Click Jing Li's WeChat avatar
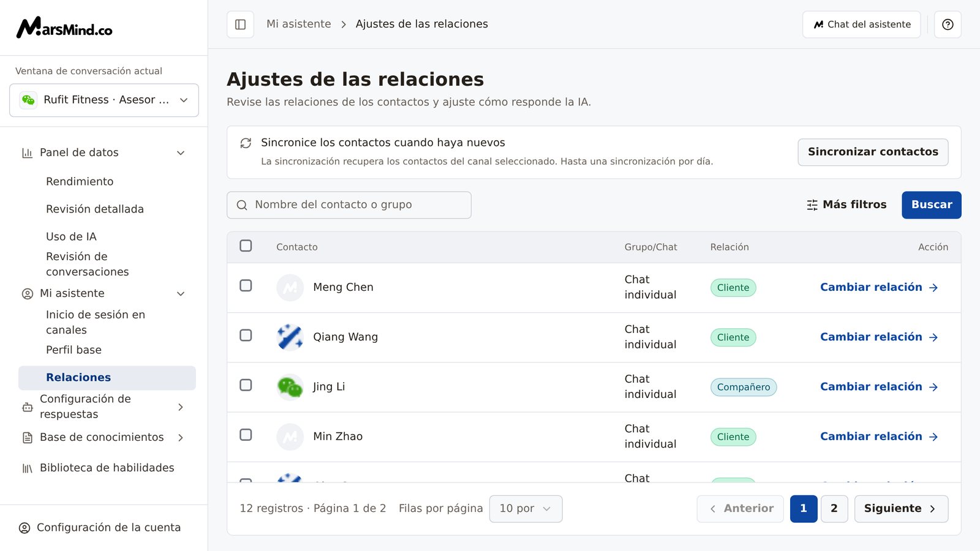 290,387
